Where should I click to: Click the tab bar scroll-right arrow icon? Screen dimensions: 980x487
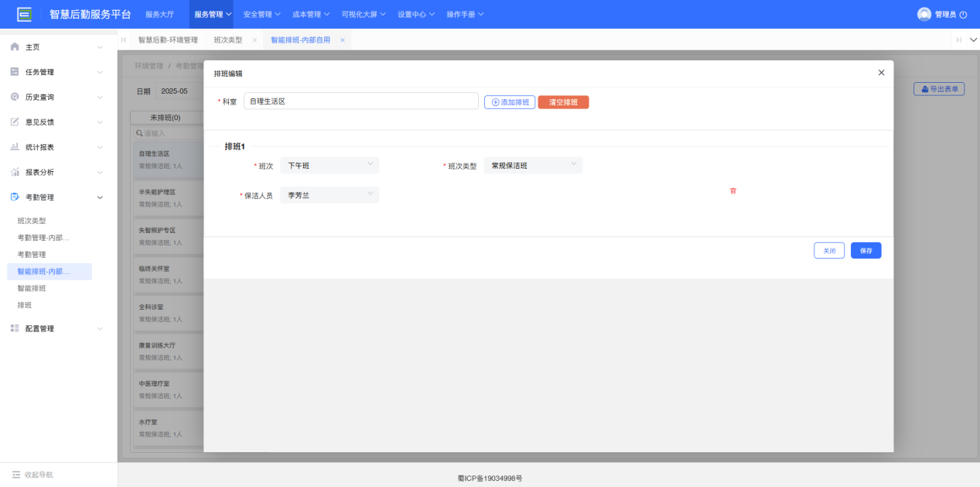click(958, 40)
